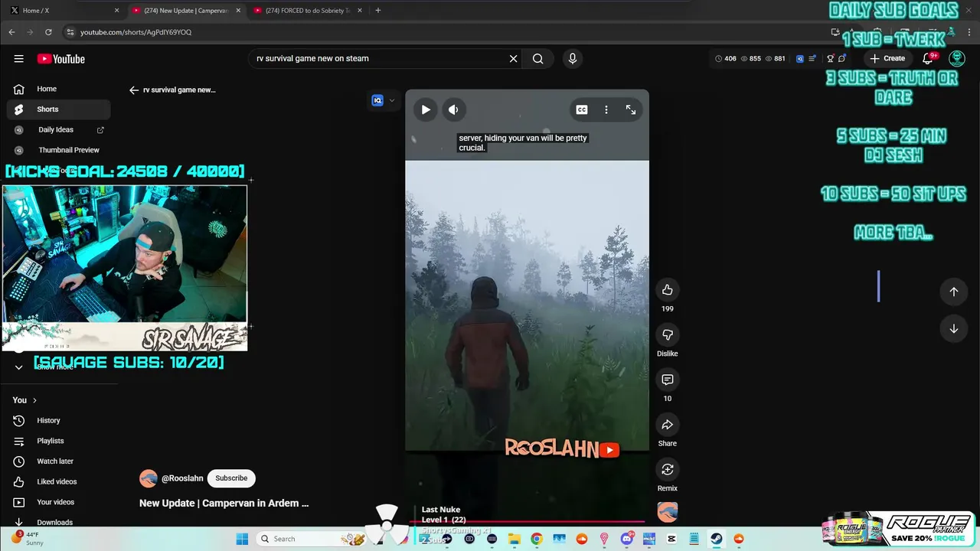
Task: Open Discord from the taskbar
Action: (627, 539)
